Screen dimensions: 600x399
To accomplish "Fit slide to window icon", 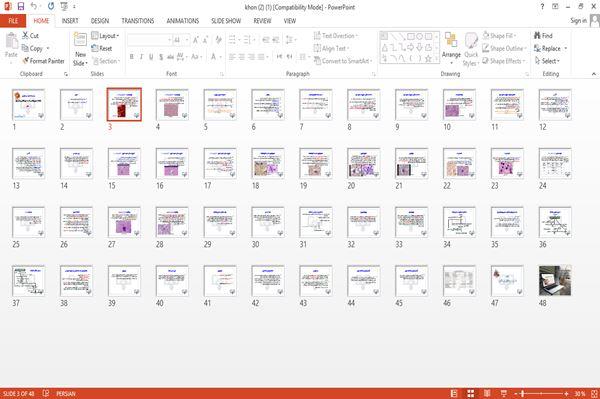I will (x=594, y=393).
